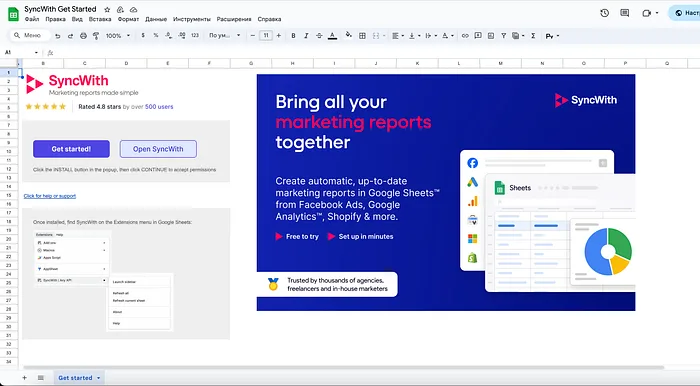Open the zoom 100% dropdown
This screenshot has width=700, height=386.
point(118,36)
